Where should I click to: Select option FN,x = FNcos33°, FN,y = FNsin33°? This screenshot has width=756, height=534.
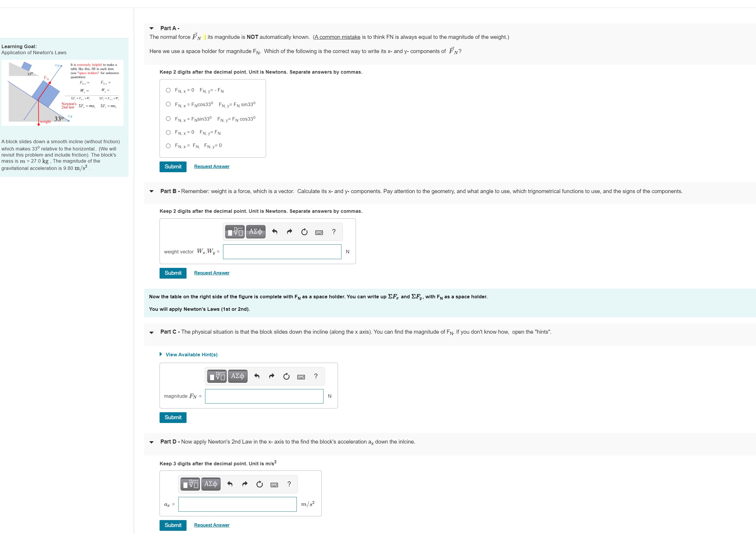(x=168, y=104)
